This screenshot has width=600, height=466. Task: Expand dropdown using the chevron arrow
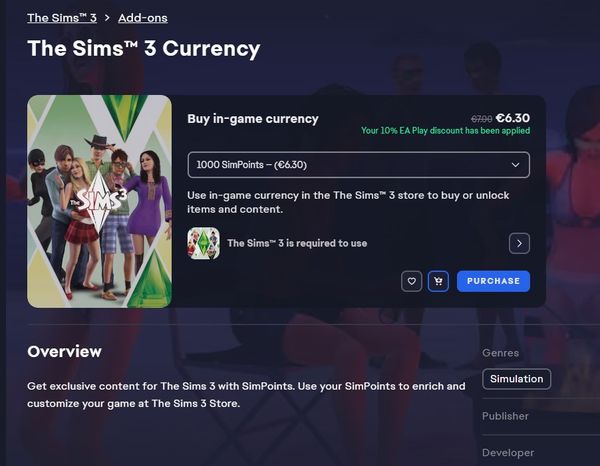coord(515,165)
